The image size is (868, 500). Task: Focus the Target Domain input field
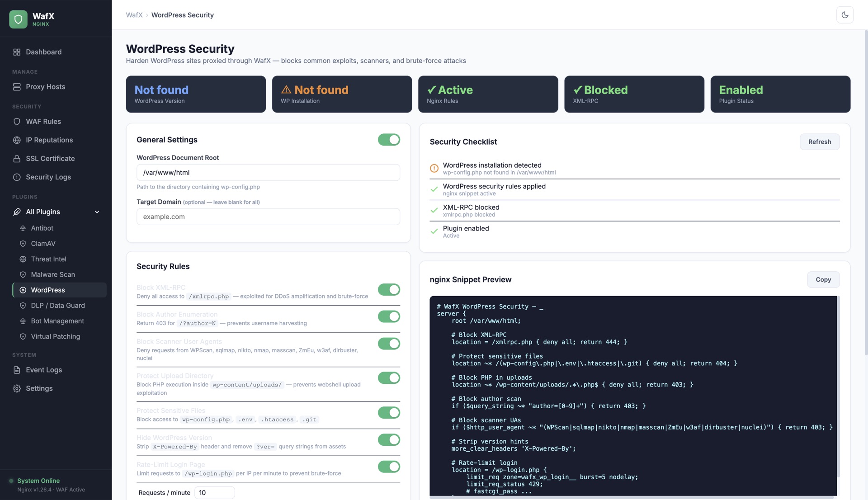268,217
